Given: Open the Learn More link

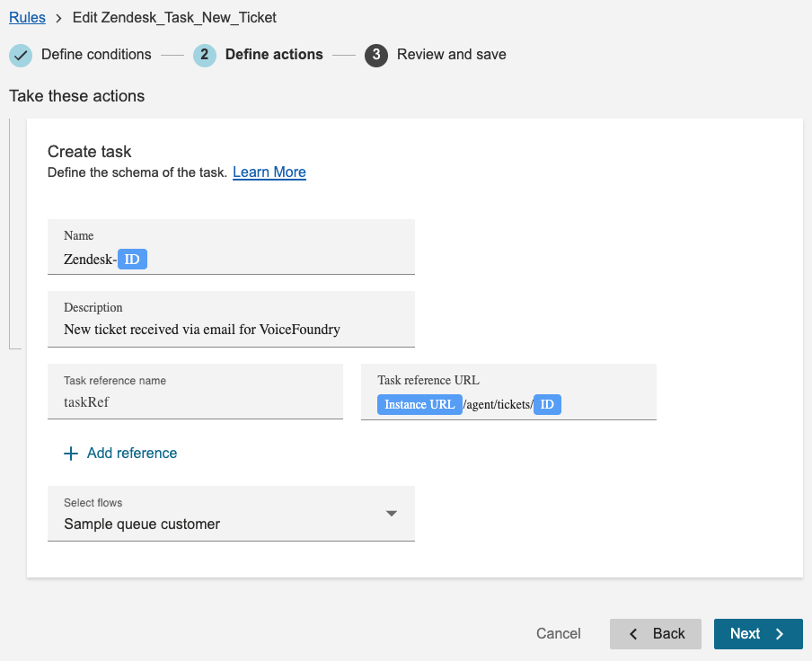Looking at the screenshot, I should tap(269, 172).
